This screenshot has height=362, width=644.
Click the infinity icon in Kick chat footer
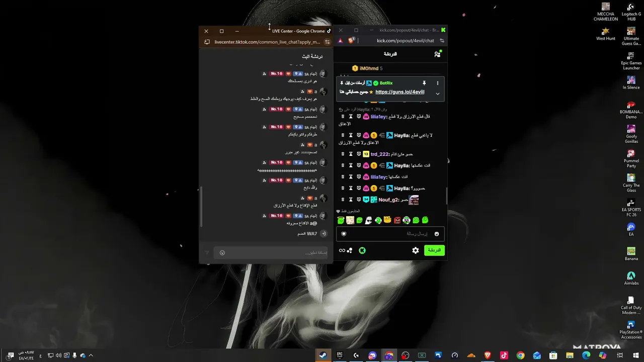click(x=342, y=250)
